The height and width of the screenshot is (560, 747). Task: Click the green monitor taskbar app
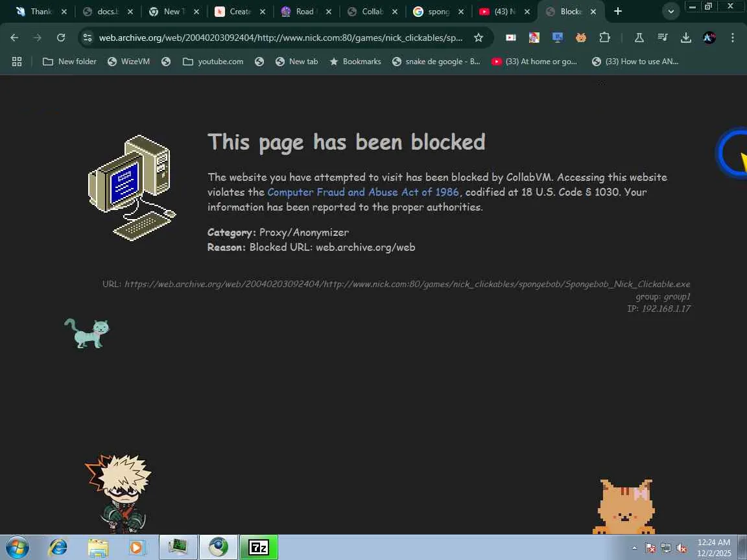tap(178, 547)
